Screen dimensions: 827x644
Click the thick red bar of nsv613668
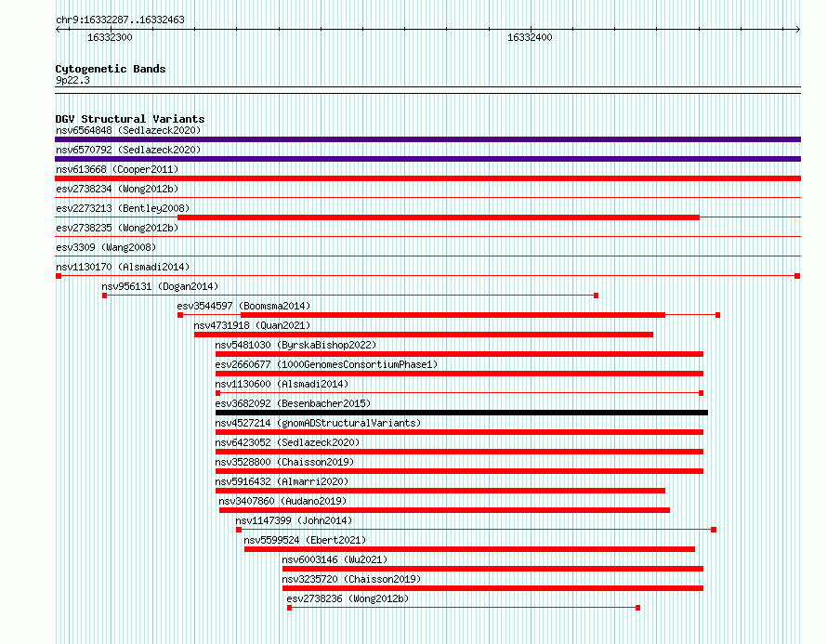point(427,178)
